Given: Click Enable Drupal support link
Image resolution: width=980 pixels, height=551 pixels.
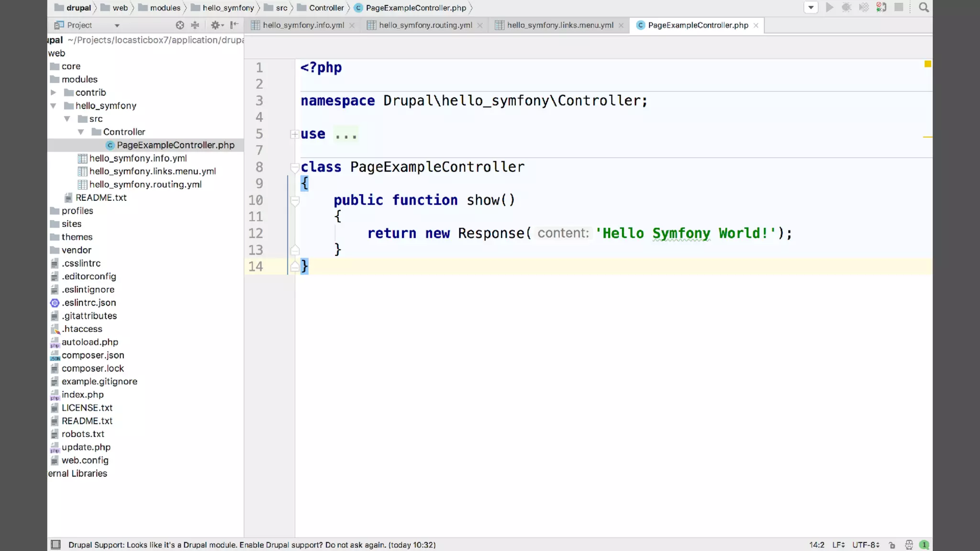Looking at the screenshot, I should (x=281, y=545).
